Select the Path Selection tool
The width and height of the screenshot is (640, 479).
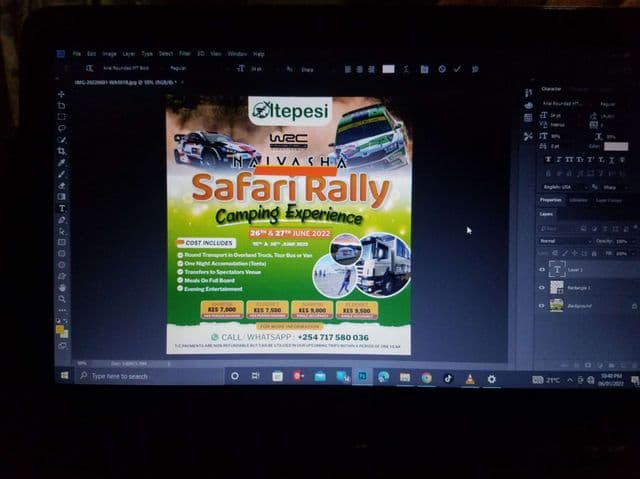pos(62,231)
